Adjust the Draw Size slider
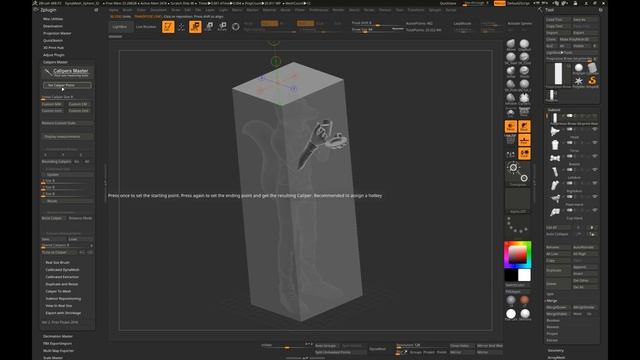The image size is (640, 360). [378, 30]
